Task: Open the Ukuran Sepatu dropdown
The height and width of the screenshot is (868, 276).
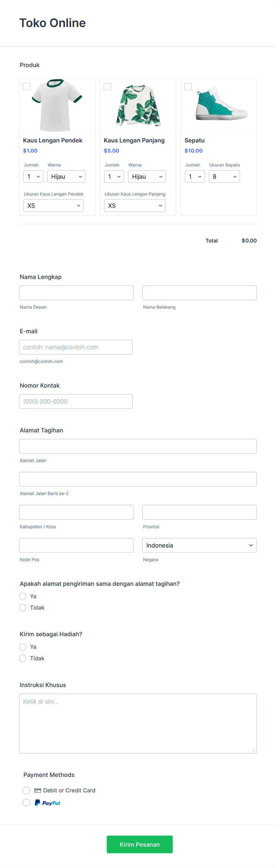Action: (x=224, y=176)
